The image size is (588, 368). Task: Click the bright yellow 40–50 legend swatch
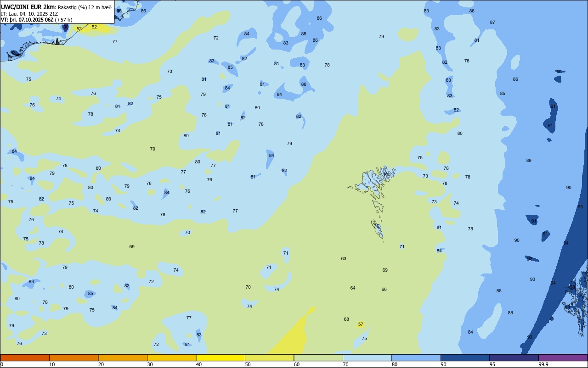click(220, 357)
